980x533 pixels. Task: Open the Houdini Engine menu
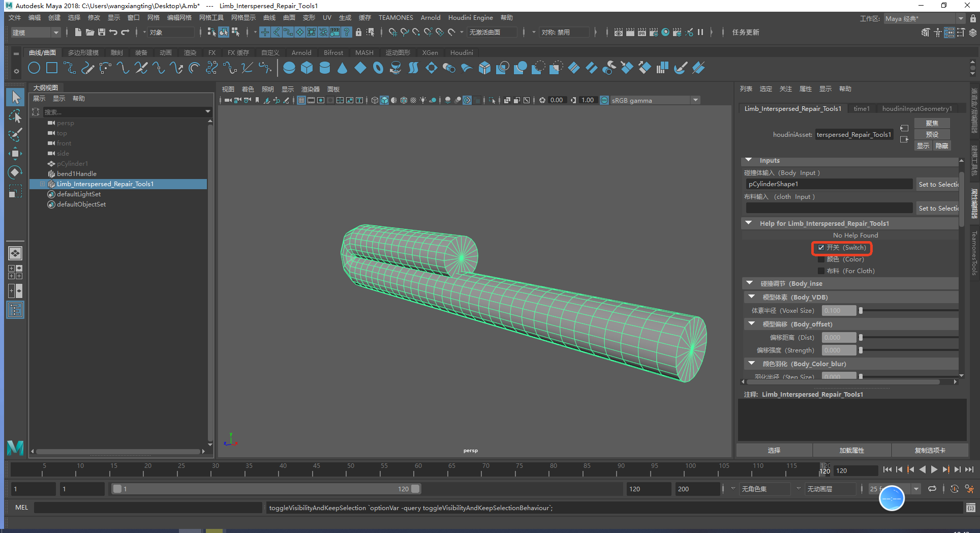click(470, 18)
